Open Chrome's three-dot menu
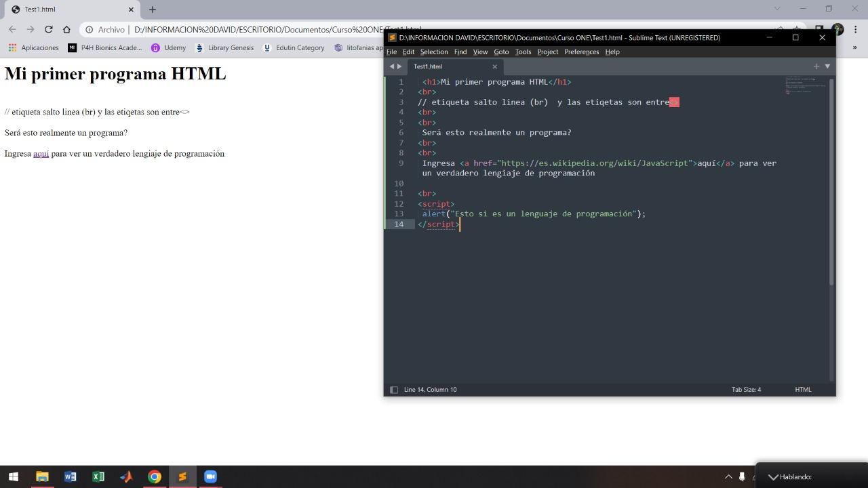This screenshot has height=488, width=868. [x=856, y=29]
